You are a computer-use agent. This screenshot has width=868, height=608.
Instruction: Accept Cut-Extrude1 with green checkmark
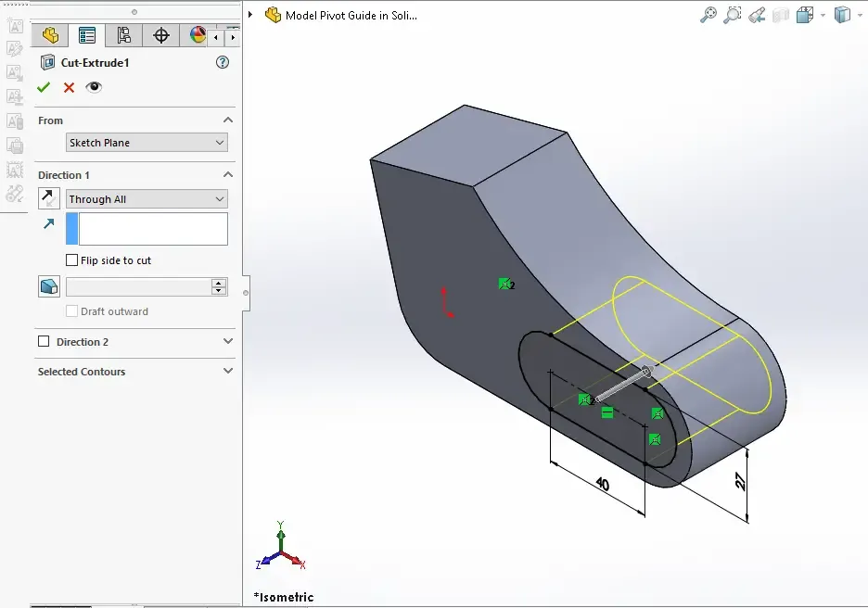tap(44, 87)
